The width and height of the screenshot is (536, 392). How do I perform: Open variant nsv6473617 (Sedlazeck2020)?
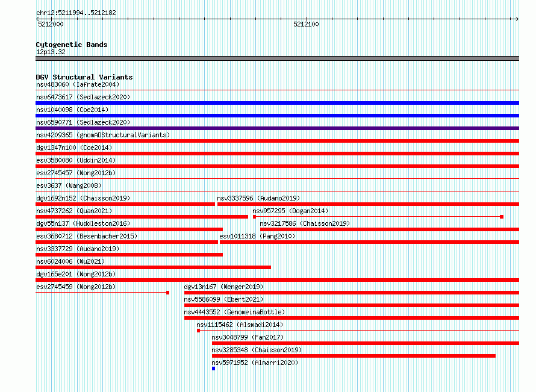(83, 97)
